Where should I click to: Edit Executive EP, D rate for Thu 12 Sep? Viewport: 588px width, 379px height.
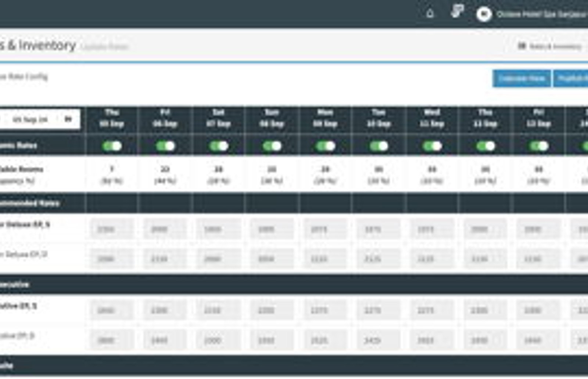[x=485, y=340]
